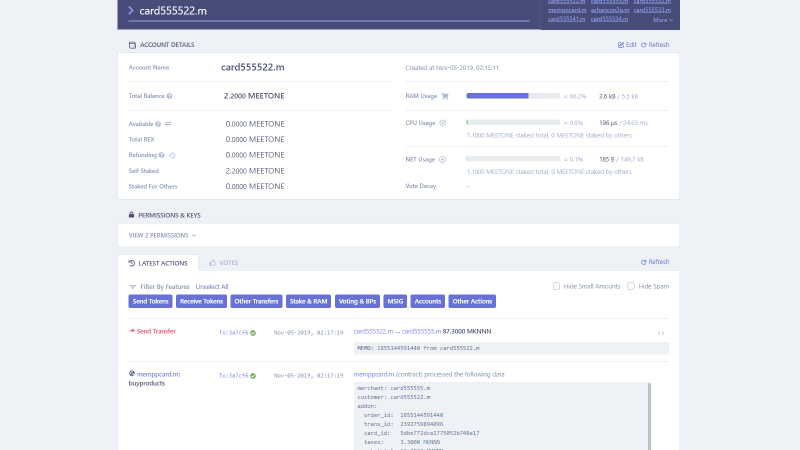
Task: Open sender card555522.m link in transfer row
Action: 373,332
